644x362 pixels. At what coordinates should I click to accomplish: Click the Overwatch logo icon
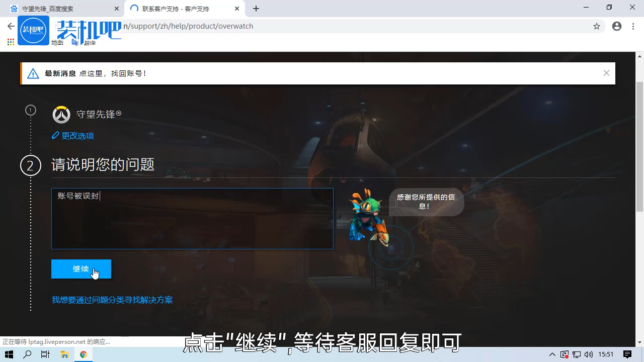pyautogui.click(x=61, y=114)
